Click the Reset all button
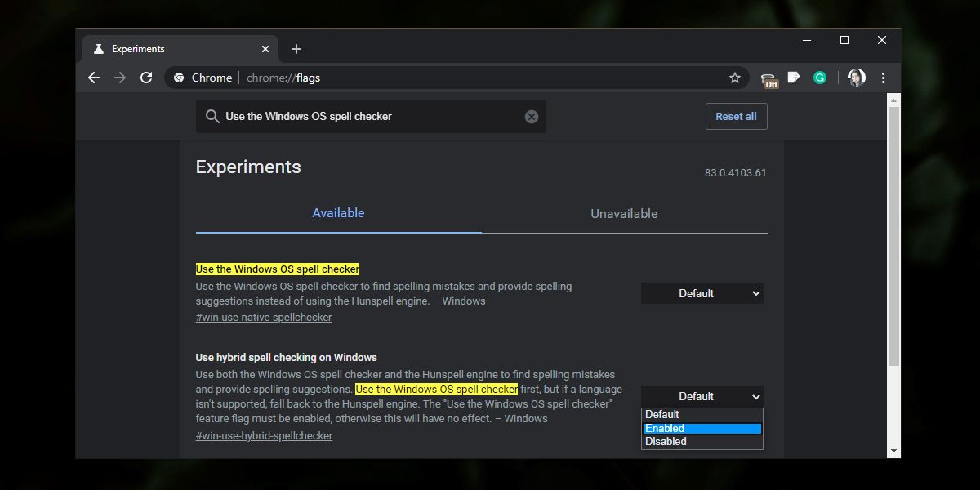 (x=736, y=116)
